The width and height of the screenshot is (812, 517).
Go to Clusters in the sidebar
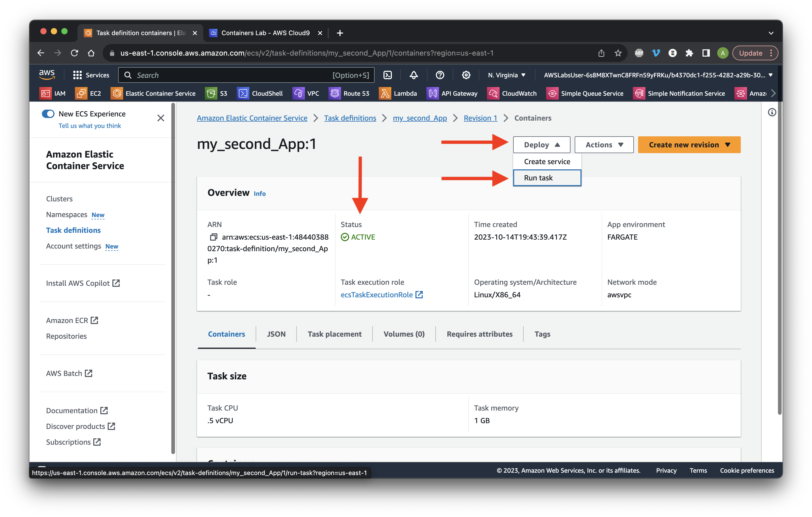59,198
